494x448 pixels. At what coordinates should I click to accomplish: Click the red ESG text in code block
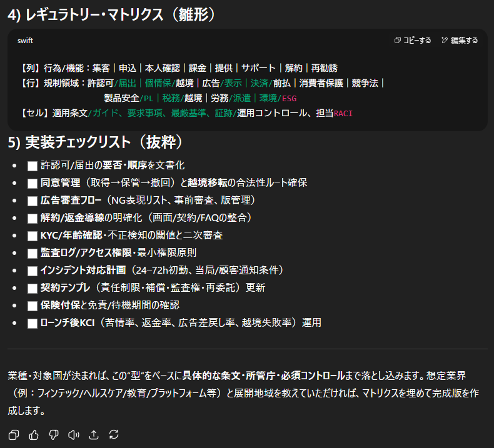click(x=290, y=99)
